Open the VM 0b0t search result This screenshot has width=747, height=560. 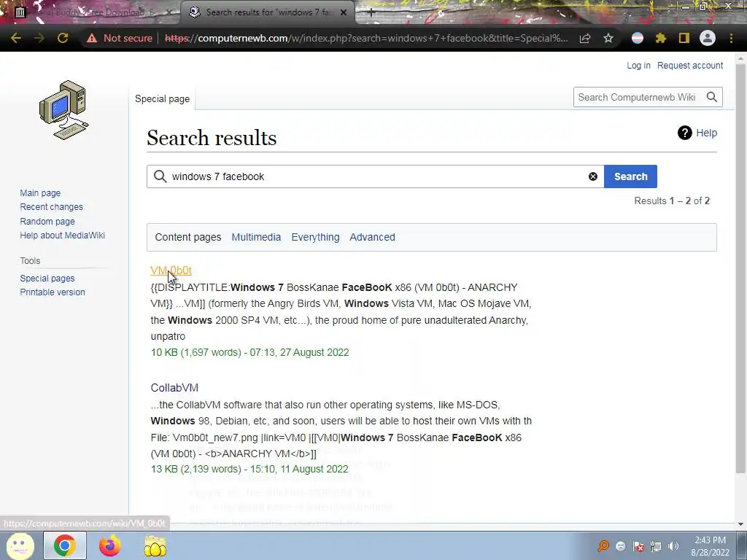[171, 271]
